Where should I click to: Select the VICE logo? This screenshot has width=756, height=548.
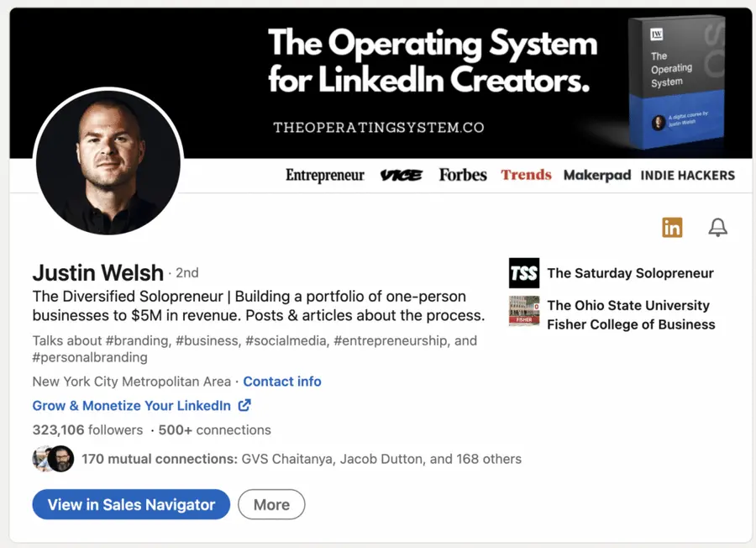402,175
